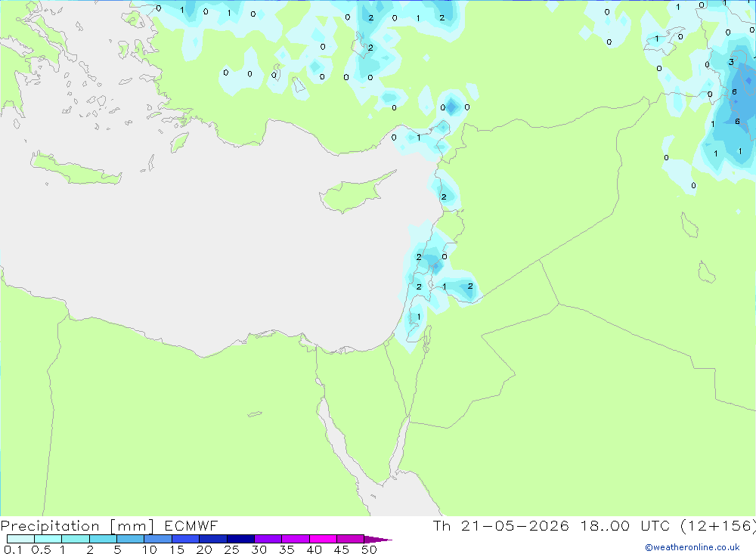Click the legend swatch between 10 and 15

[158, 539]
